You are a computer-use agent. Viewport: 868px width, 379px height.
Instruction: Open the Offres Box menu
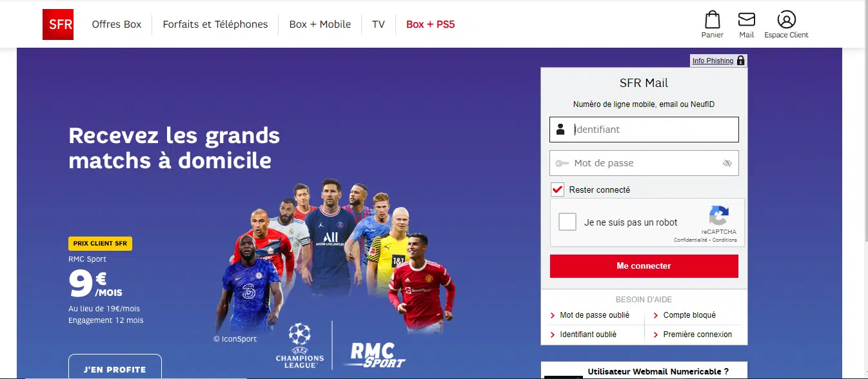[x=117, y=24]
